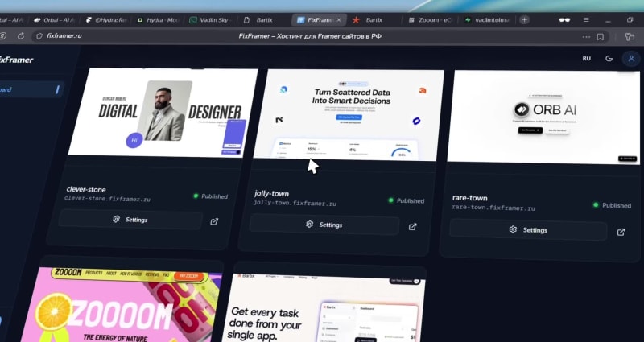The width and height of the screenshot is (644, 342).
Task: Switch to the Hydra · Mod browser tab
Action: click(x=158, y=19)
